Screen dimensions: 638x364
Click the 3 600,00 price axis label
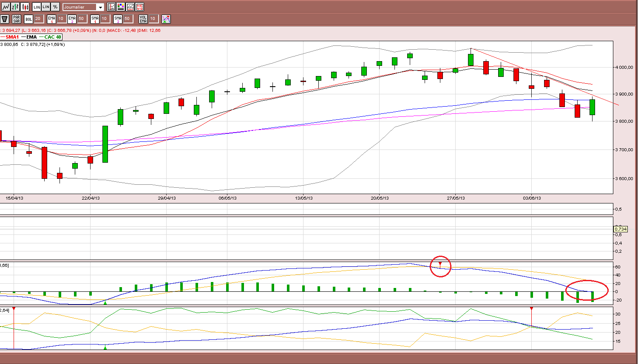pos(625,179)
